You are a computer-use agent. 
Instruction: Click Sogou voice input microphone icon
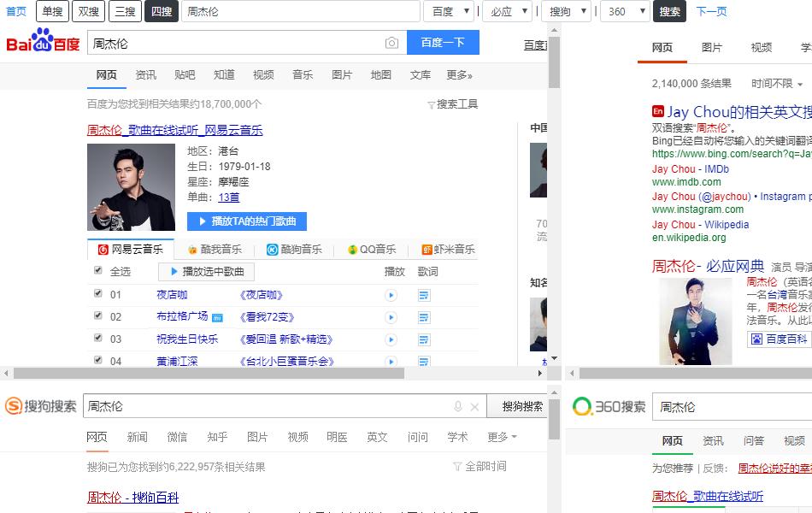click(x=458, y=407)
